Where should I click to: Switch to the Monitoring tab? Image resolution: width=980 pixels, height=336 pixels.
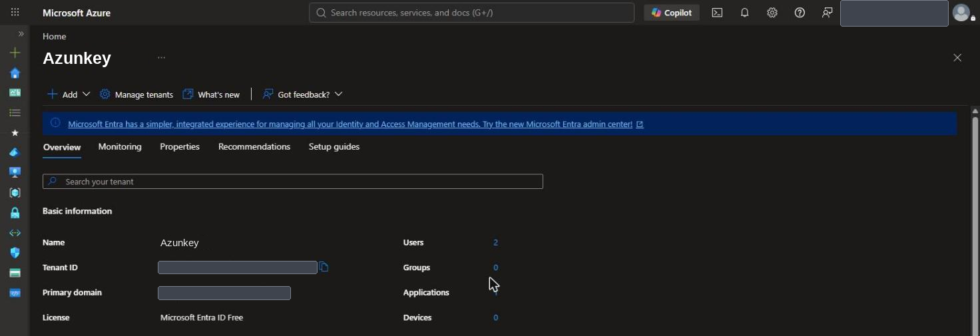coord(120,147)
